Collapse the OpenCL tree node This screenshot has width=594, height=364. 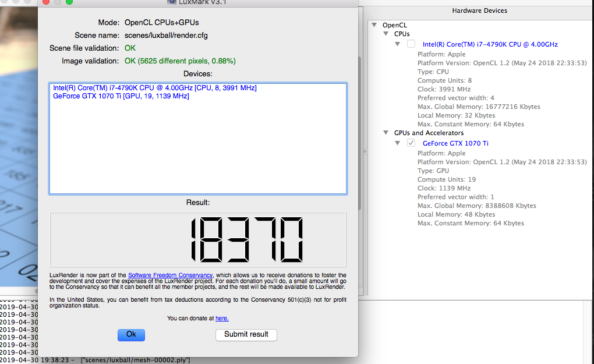tap(374, 25)
